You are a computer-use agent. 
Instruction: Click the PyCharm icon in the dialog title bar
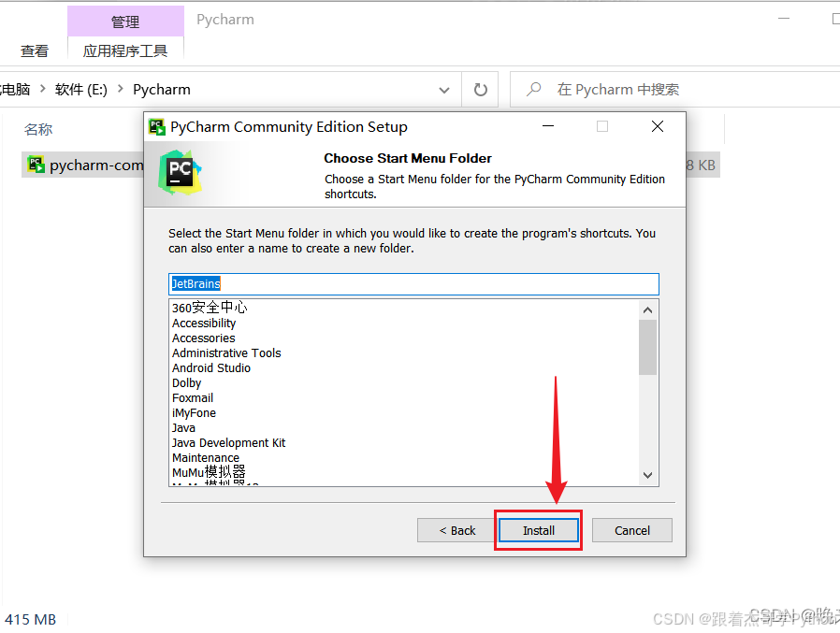click(x=158, y=126)
